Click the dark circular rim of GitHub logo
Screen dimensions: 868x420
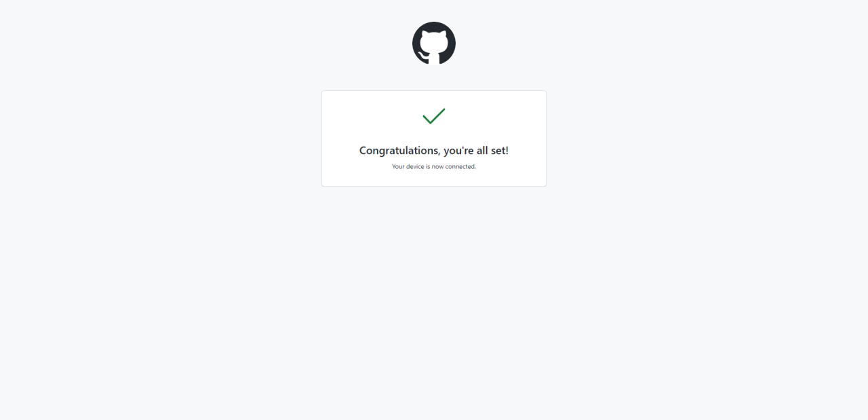click(x=415, y=43)
